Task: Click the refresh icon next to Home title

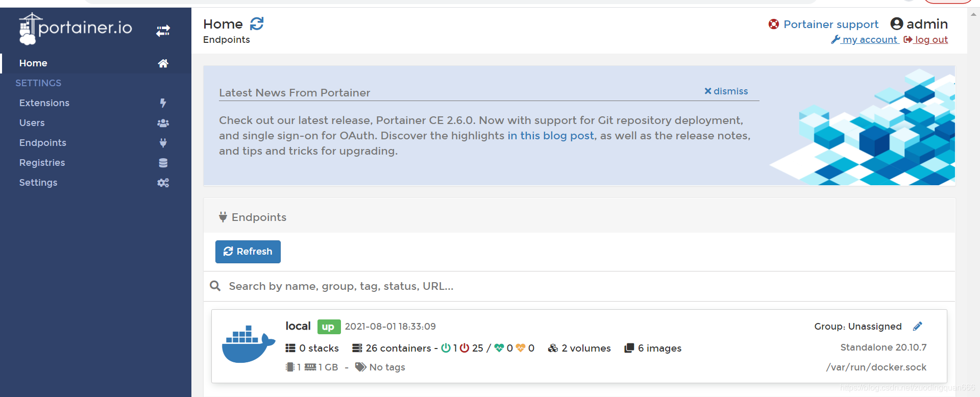Action: tap(257, 23)
